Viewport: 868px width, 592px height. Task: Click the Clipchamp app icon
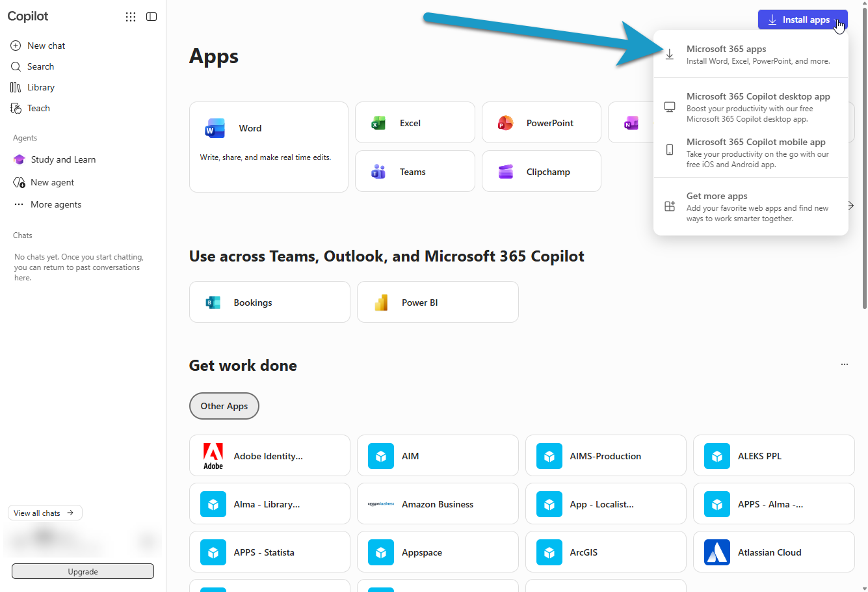coord(505,172)
